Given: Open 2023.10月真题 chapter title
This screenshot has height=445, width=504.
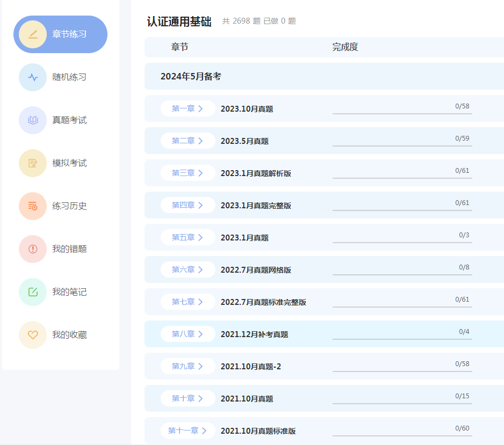Looking at the screenshot, I should click(247, 109).
